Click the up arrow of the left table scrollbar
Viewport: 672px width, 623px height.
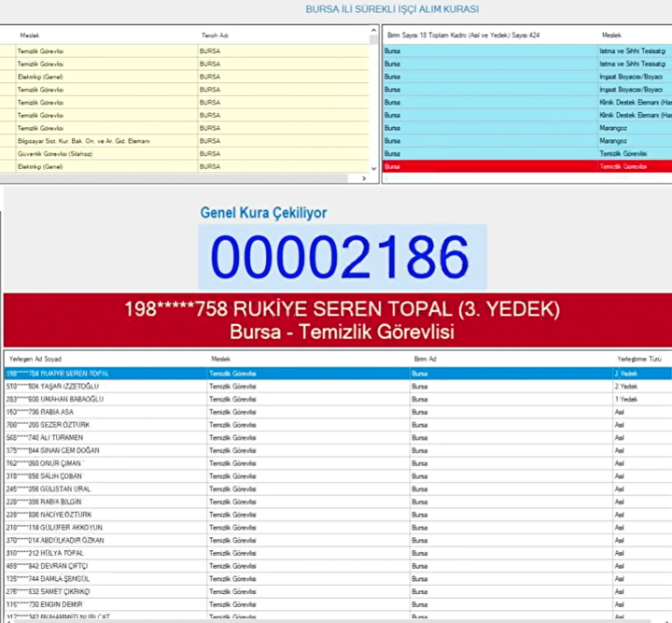[x=373, y=31]
